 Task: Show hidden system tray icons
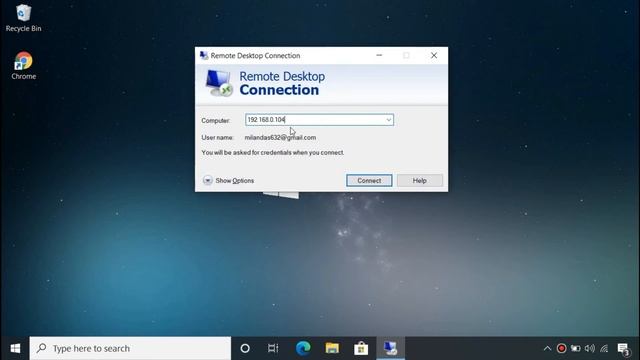click(547, 348)
